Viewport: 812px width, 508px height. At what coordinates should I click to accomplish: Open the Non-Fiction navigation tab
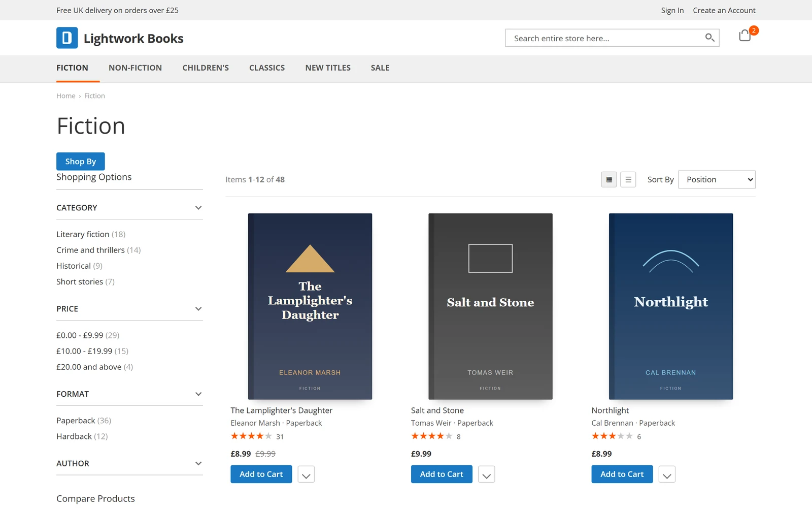135,68
